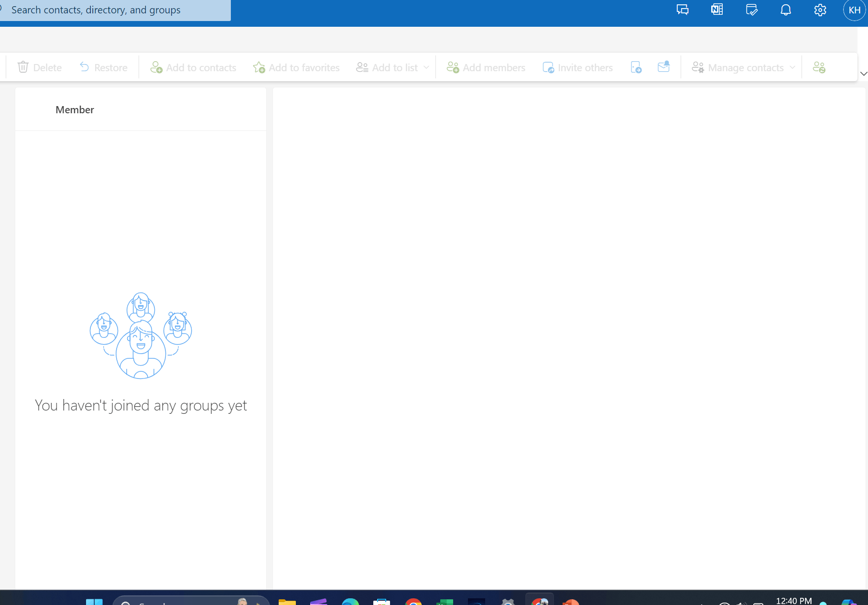Open the chat icon in the header
Image resolution: width=868 pixels, height=605 pixels.
click(683, 10)
